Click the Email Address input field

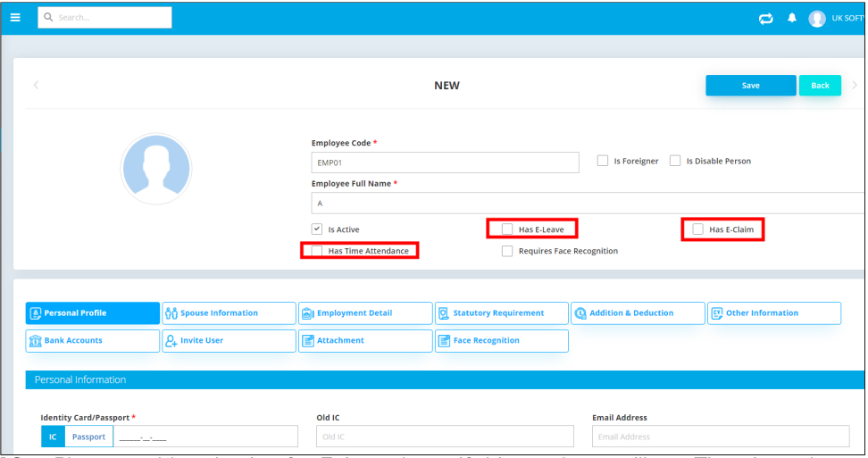coord(720,437)
